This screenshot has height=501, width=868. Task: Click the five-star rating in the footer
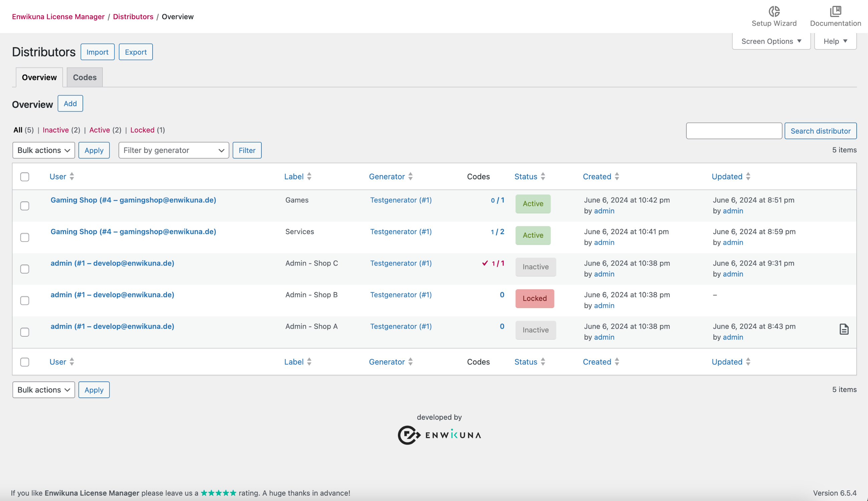[218, 493]
